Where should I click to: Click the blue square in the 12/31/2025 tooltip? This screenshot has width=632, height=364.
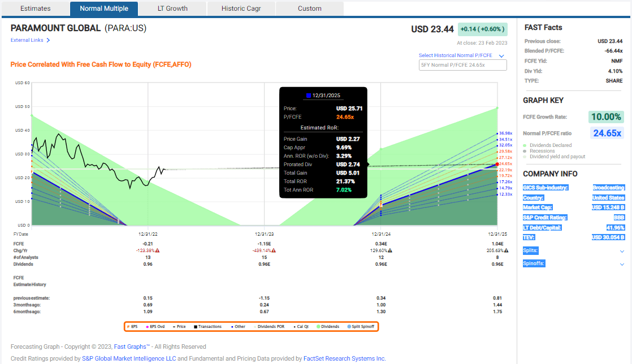click(x=308, y=96)
